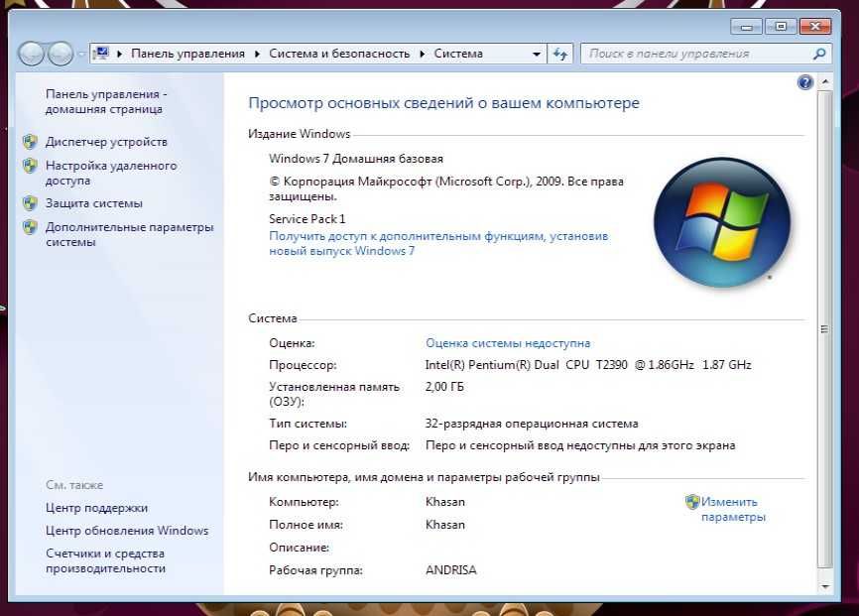Expand the arrow before Система и безопасность
Viewport: 859px width, 616px height.
[x=257, y=54]
